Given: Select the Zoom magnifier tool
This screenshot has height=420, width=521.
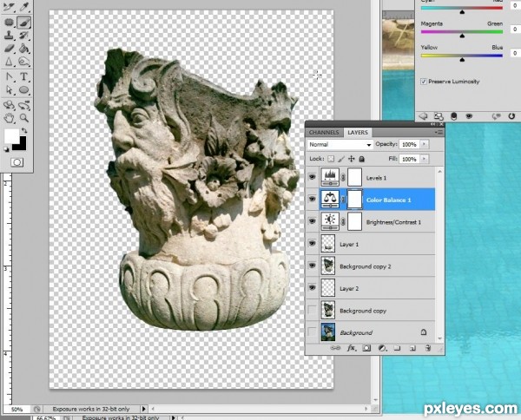Looking at the screenshot, I should [24, 118].
